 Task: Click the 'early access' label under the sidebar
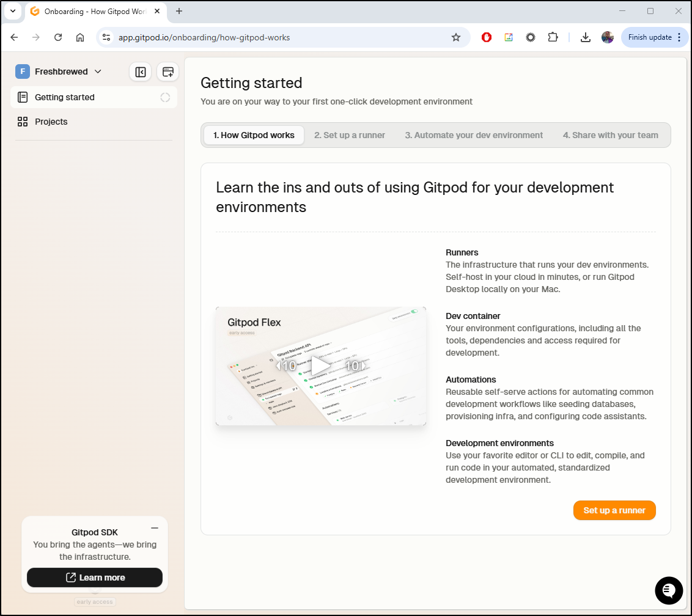click(x=94, y=602)
